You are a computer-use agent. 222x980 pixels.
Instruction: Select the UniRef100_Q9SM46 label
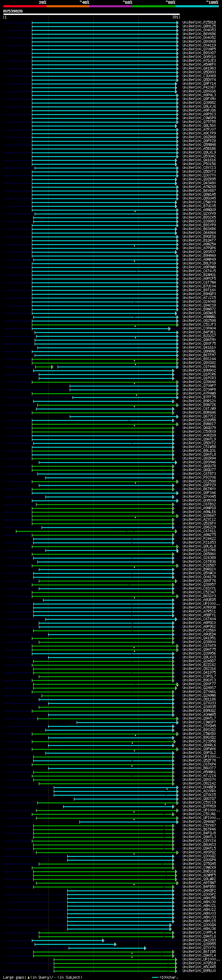[x=199, y=462]
